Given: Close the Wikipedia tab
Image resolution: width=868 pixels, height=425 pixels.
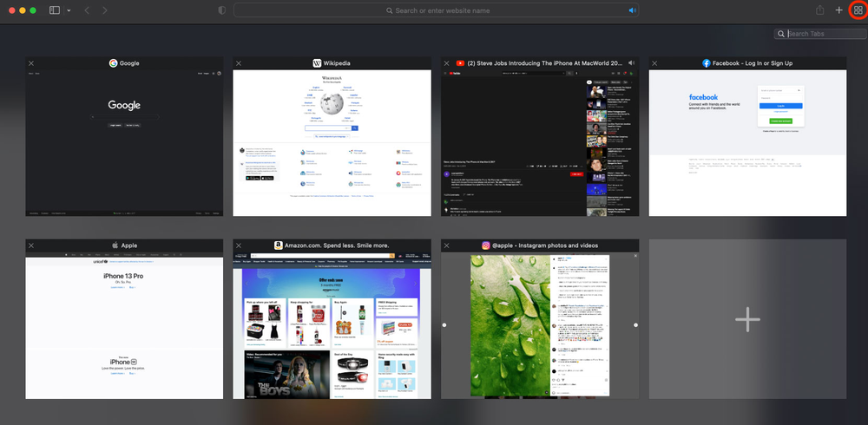Looking at the screenshot, I should pyautogui.click(x=239, y=63).
